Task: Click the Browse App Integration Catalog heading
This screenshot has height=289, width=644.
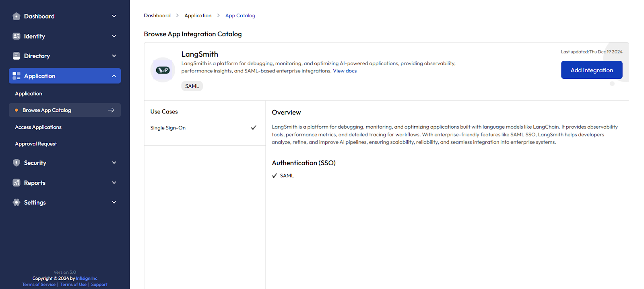Action: click(x=193, y=34)
